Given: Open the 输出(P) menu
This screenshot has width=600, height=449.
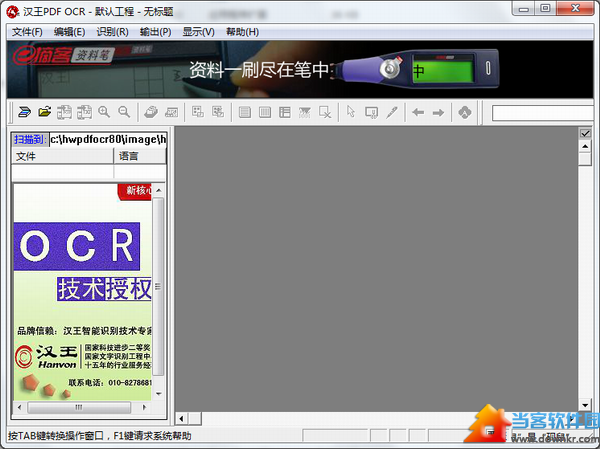Looking at the screenshot, I should click(155, 32).
